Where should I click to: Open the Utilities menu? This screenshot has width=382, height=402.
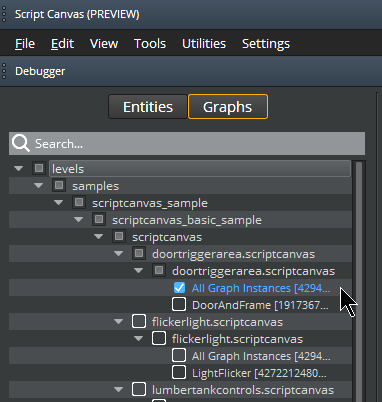204,44
